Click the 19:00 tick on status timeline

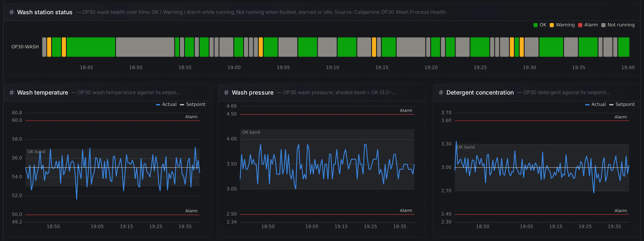coord(234,67)
